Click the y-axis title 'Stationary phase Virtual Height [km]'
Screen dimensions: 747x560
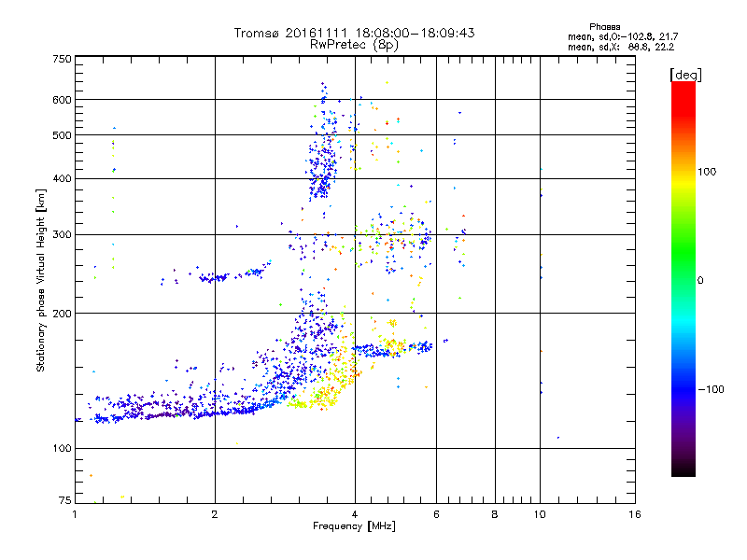point(41,281)
